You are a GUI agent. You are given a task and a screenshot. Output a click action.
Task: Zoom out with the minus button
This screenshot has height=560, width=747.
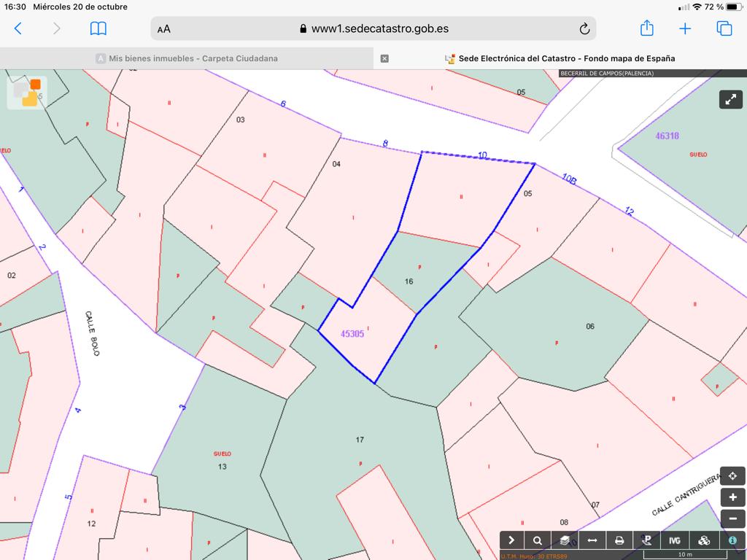732,518
